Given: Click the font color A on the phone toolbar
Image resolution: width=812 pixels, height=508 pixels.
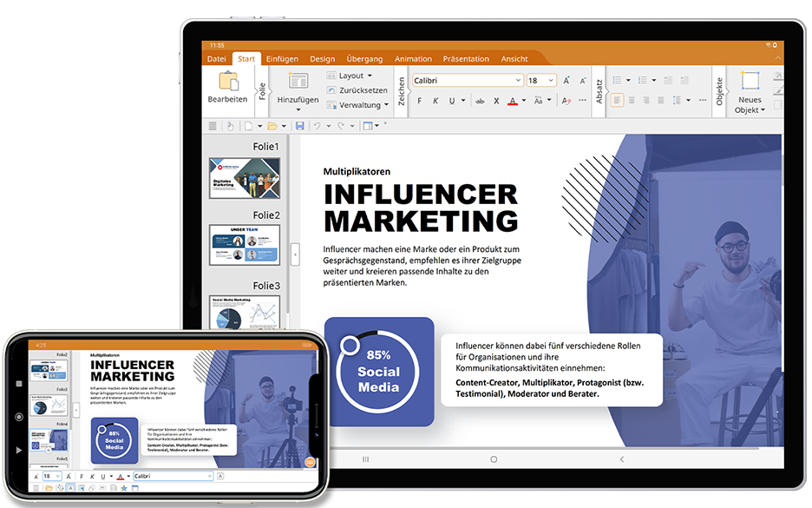Looking at the screenshot, I should (x=120, y=477).
